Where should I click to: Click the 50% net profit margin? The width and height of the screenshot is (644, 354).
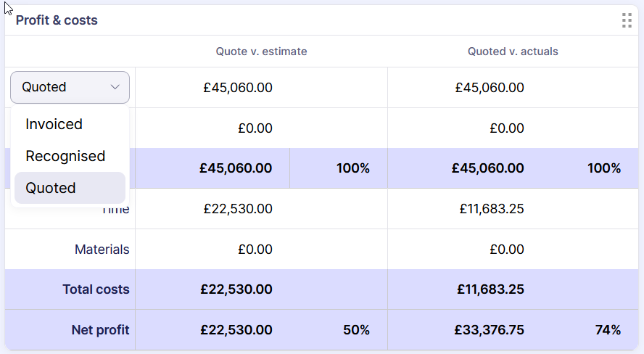click(x=356, y=330)
